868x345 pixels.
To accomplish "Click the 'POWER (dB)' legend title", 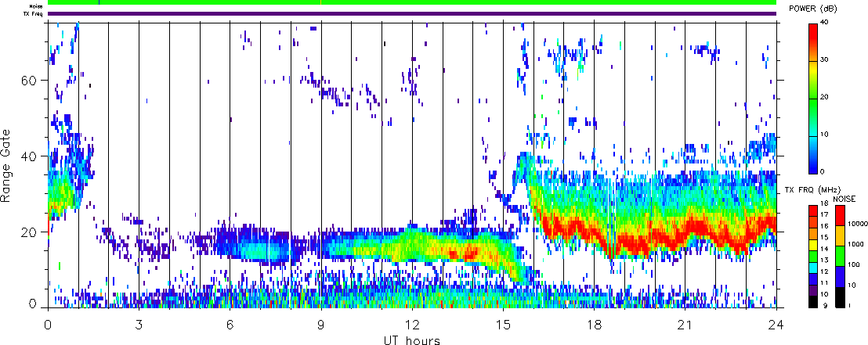I will pos(815,9).
